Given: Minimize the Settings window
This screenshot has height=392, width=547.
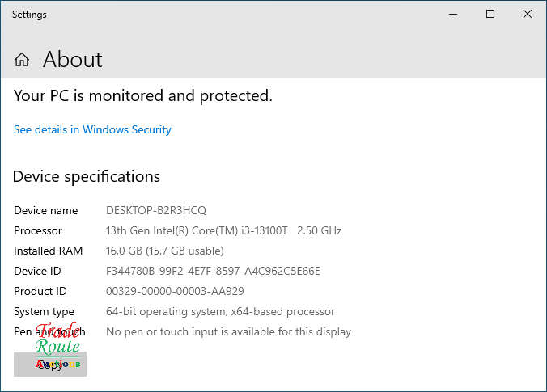Looking at the screenshot, I should (452, 14).
